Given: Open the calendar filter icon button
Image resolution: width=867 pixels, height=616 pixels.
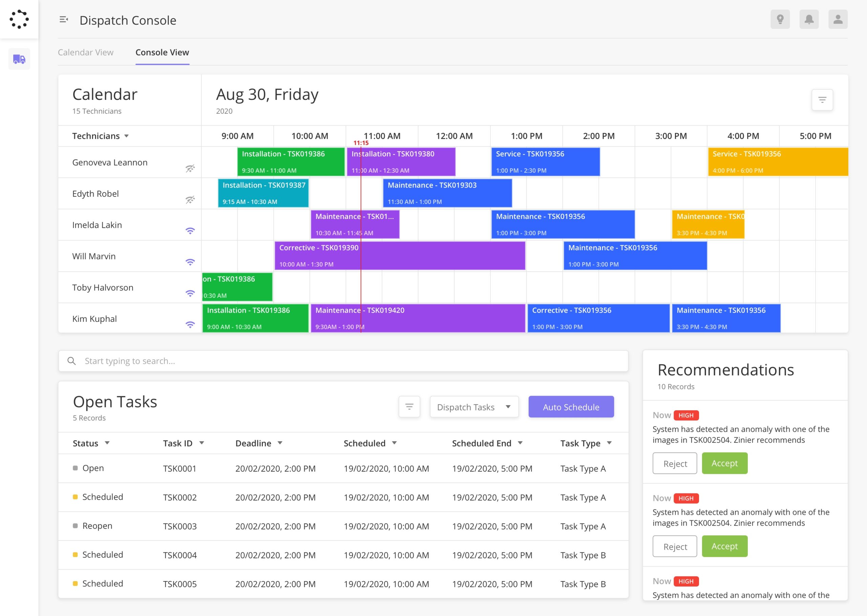Looking at the screenshot, I should click(x=822, y=100).
